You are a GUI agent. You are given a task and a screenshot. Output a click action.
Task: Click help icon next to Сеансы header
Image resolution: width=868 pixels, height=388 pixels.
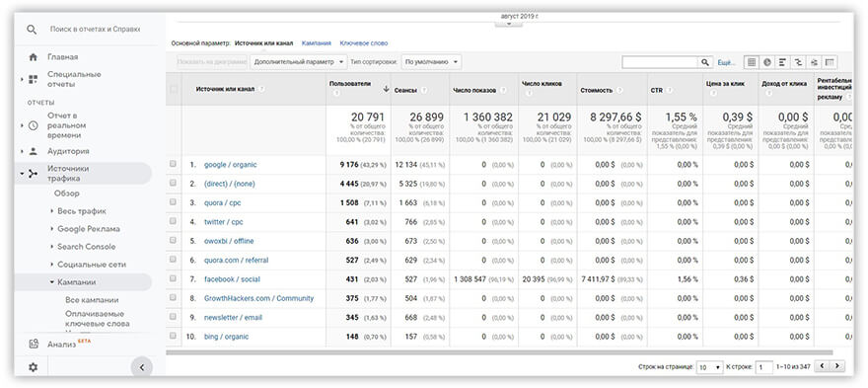pos(424,90)
